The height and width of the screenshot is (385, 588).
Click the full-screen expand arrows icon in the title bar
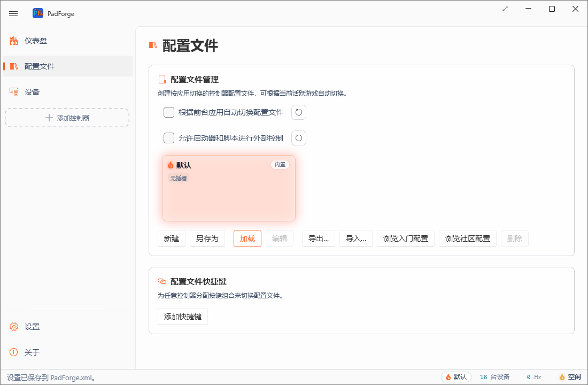[x=505, y=9]
